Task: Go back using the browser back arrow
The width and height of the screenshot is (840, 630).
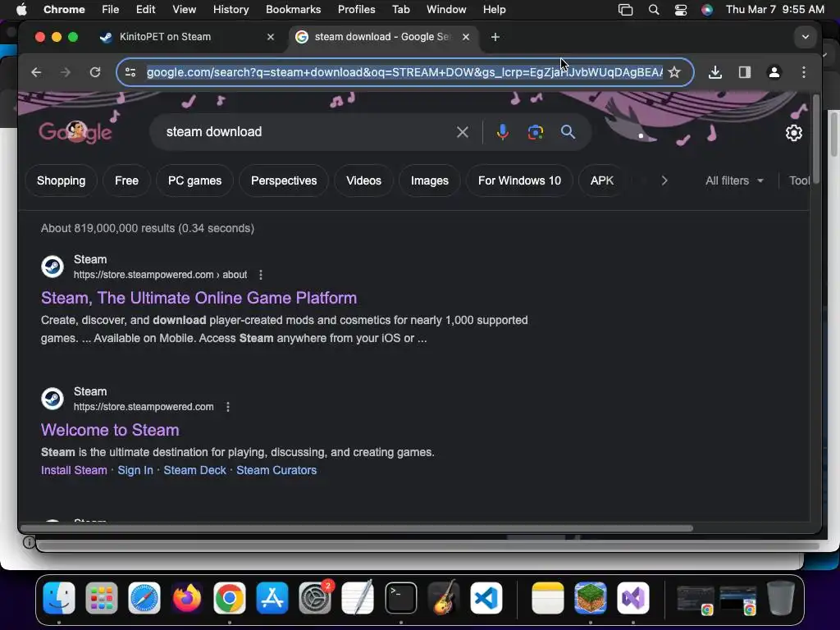Action: (x=36, y=72)
